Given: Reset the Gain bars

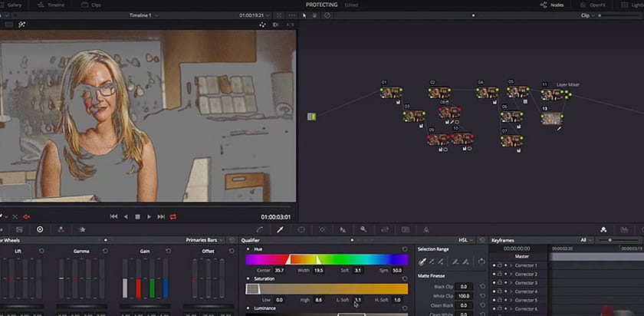Looking at the screenshot, I should point(169,251).
